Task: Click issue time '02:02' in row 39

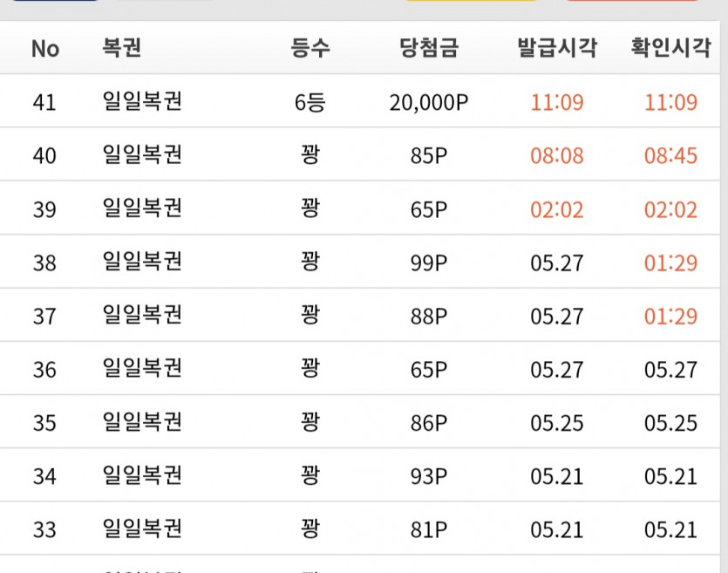Action: pyautogui.click(x=557, y=209)
